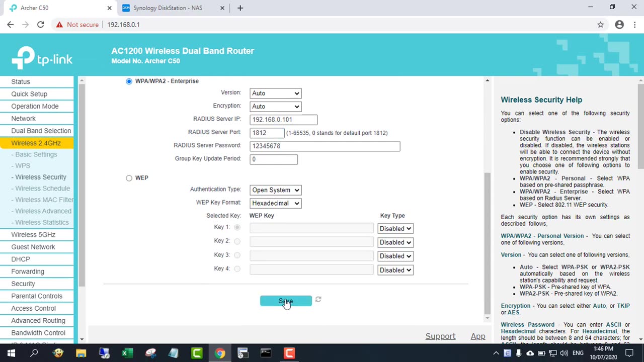This screenshot has height=362, width=644.
Task: Click the refresh icon beside Save
Action: (318, 300)
